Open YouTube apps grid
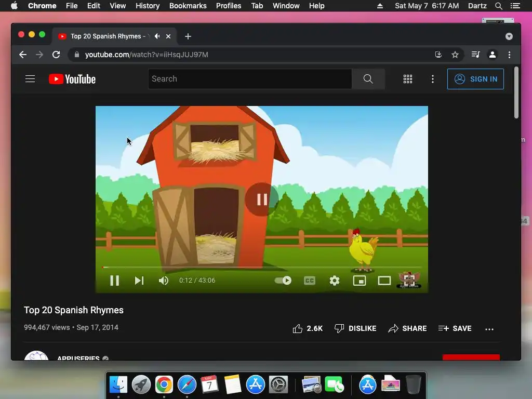This screenshot has width=532, height=399. point(408,79)
